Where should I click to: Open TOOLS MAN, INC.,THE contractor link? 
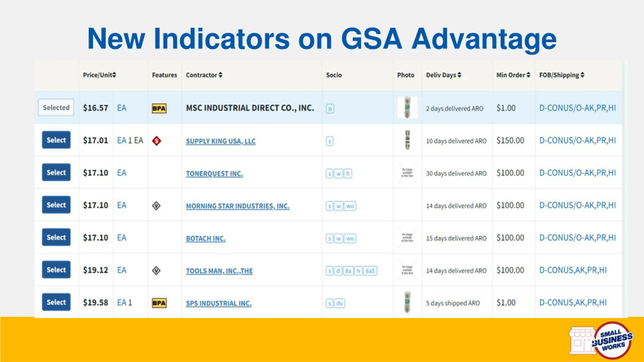(219, 271)
